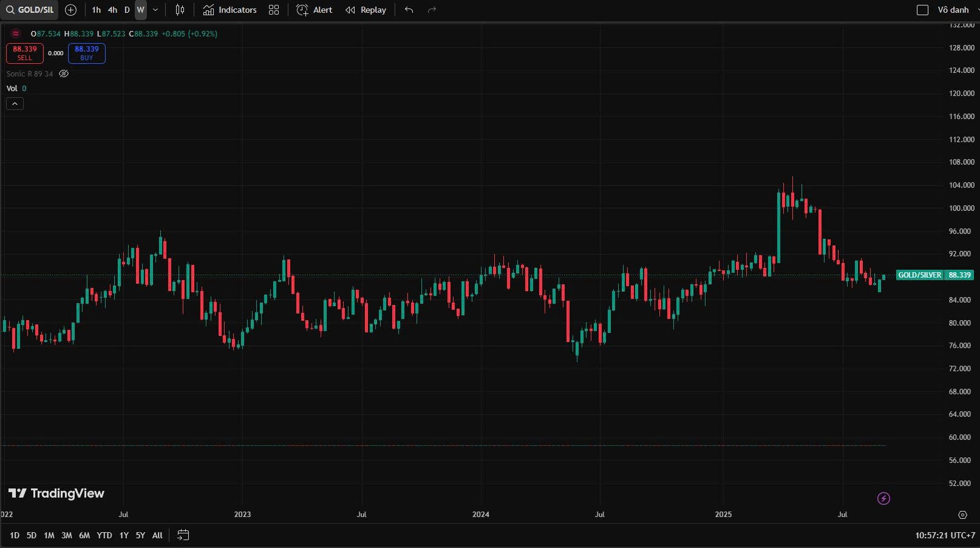Set the date range to YTD

104,535
